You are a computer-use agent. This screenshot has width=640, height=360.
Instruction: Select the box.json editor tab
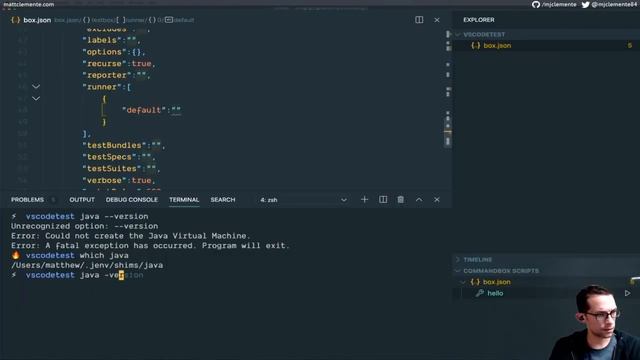click(x=31, y=20)
